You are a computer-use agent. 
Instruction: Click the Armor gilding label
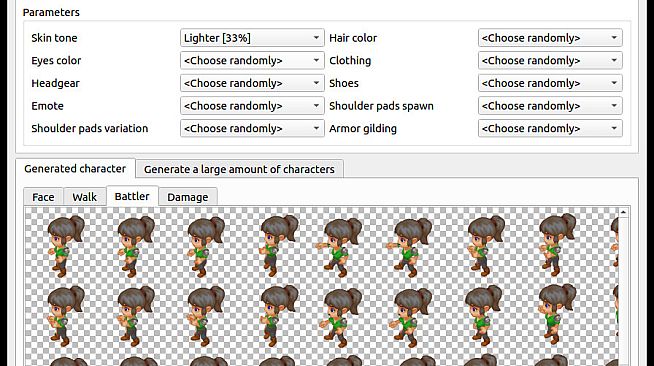363,128
